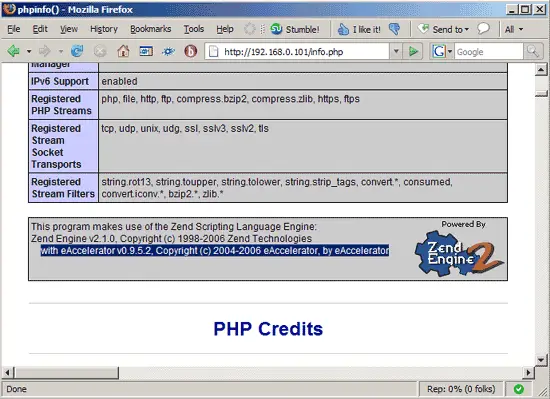550x399 pixels.
Task: Reload the page with the refresh icon
Action: pos(77,51)
